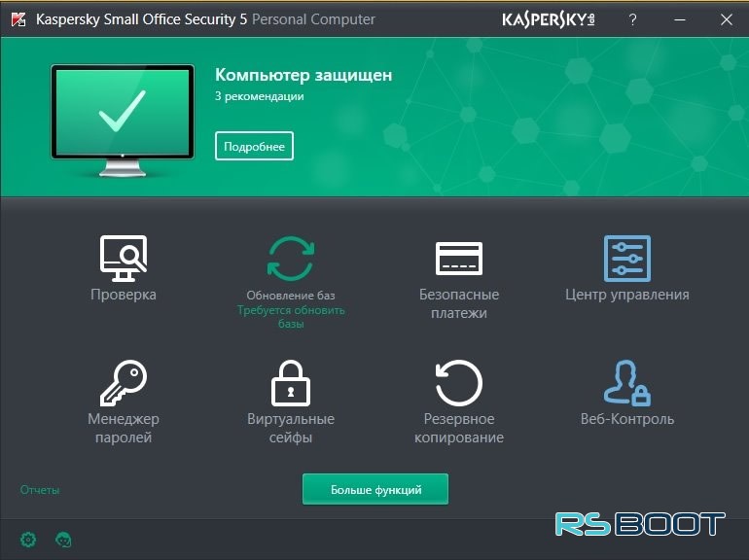Open the Проверка scan icon
Viewport: 749px width, 560px height.
coord(124,259)
